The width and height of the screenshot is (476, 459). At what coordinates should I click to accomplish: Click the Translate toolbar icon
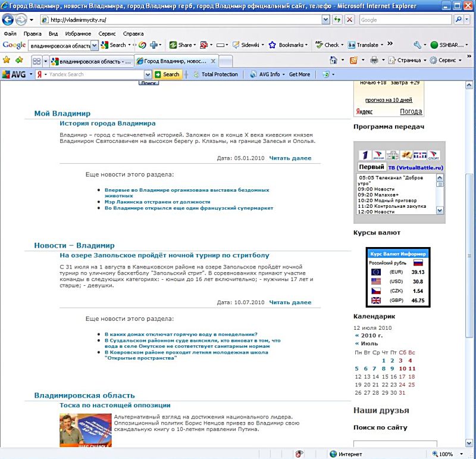(352, 45)
